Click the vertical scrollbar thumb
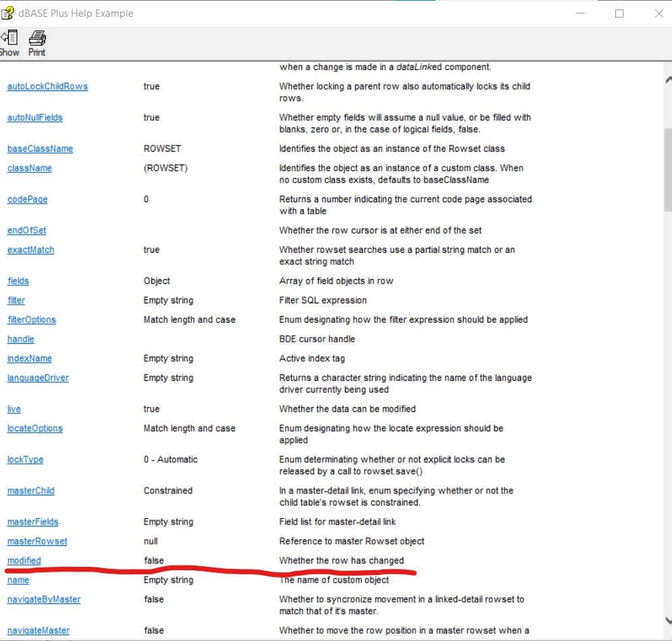 667,169
